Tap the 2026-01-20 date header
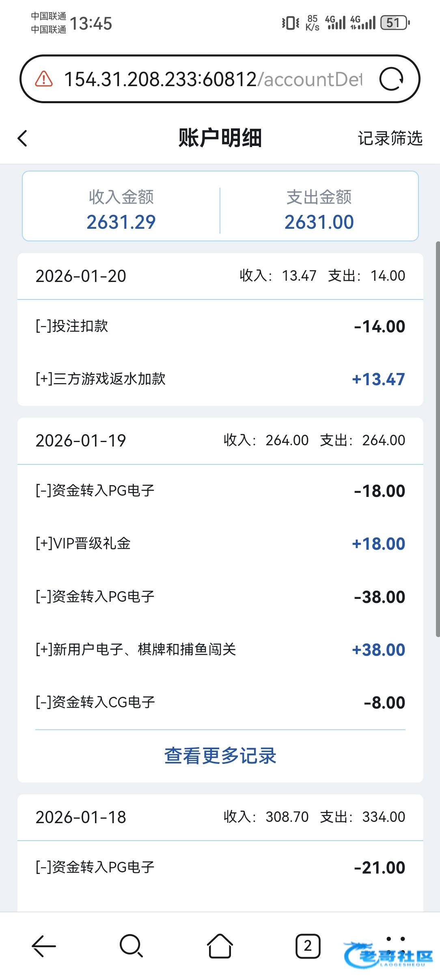 pyautogui.click(x=81, y=276)
